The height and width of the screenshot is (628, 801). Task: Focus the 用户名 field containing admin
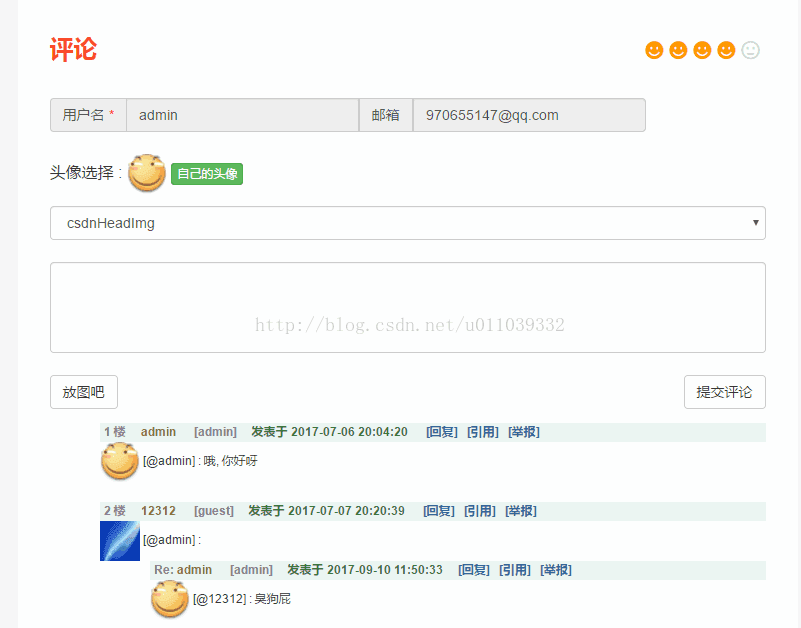[243, 115]
